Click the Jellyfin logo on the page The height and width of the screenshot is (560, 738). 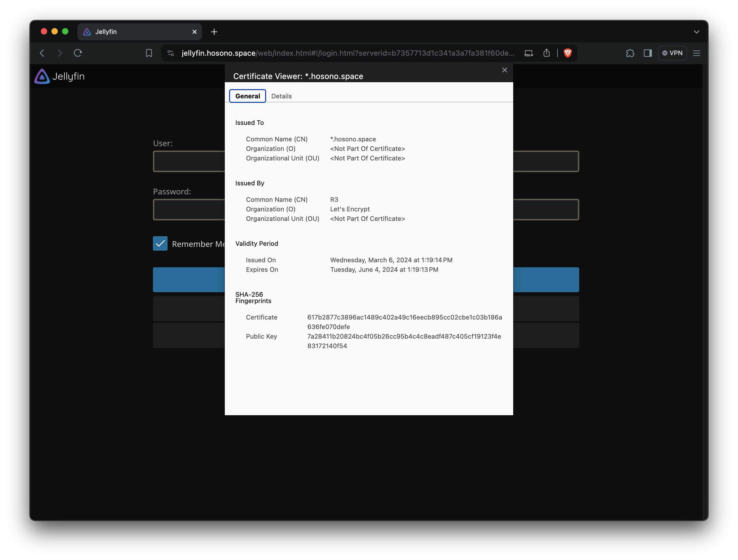59,76
